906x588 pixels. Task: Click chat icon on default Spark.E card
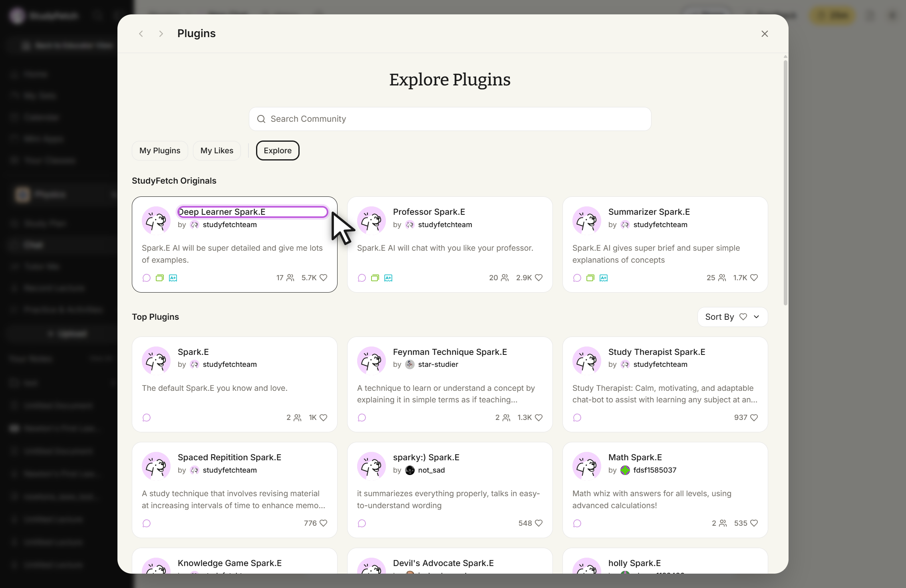coord(147,418)
